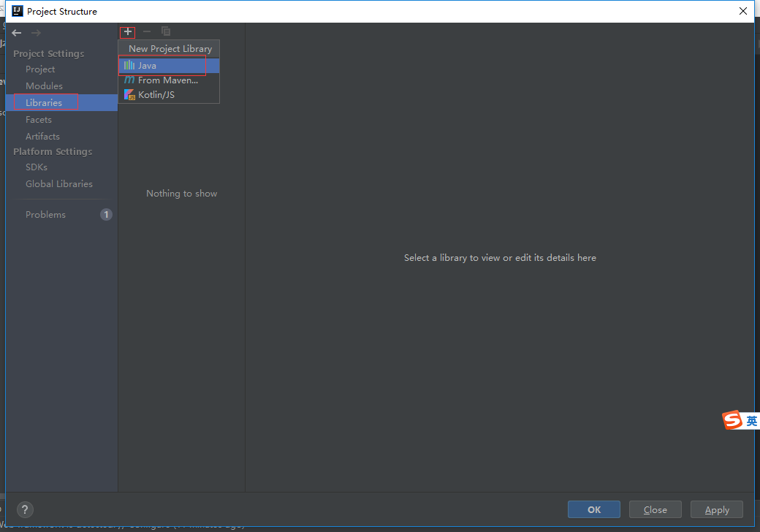This screenshot has height=532, width=760.
Task: Click the Problems count badge
Action: pyautogui.click(x=106, y=214)
